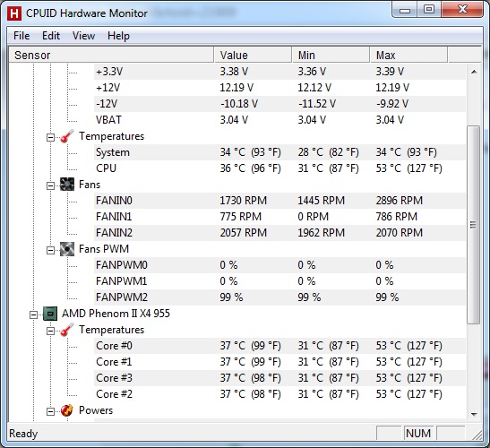The width and height of the screenshot is (490, 448).
Task: Click the scroll up arrow
Action: [474, 72]
